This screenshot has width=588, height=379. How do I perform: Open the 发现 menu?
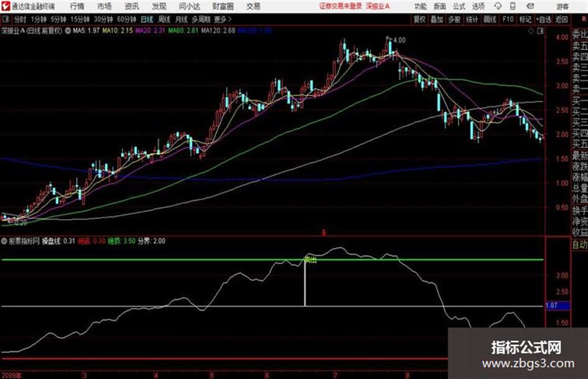click(x=159, y=6)
